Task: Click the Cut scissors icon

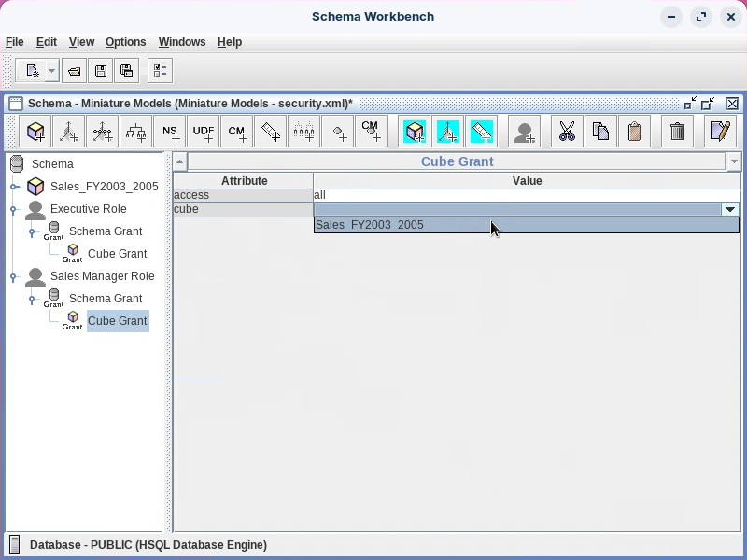Action: tap(567, 132)
